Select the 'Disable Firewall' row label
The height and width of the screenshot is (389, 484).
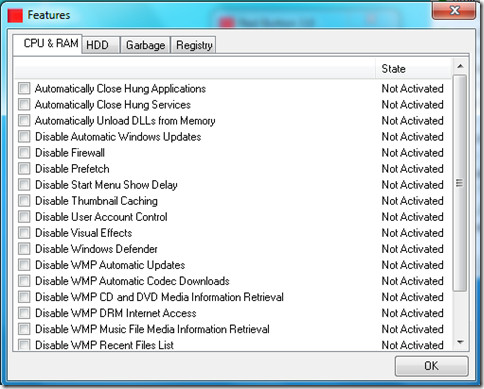pos(70,153)
